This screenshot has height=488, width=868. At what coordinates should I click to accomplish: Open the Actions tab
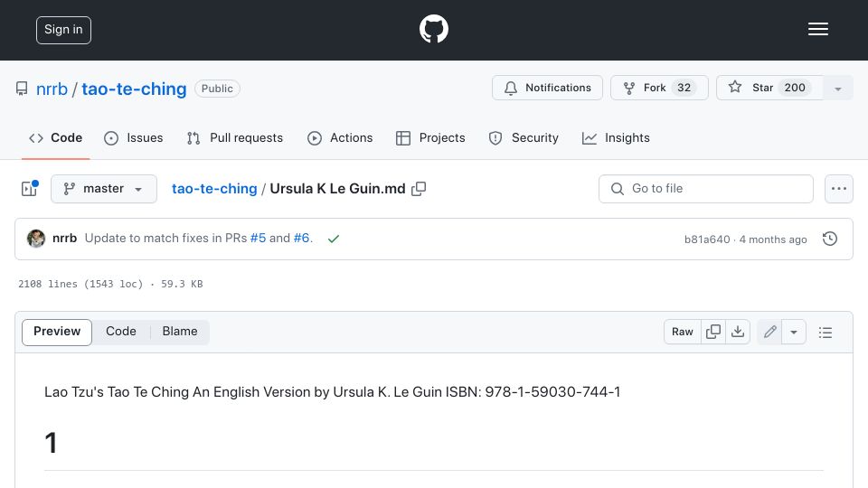(x=340, y=137)
